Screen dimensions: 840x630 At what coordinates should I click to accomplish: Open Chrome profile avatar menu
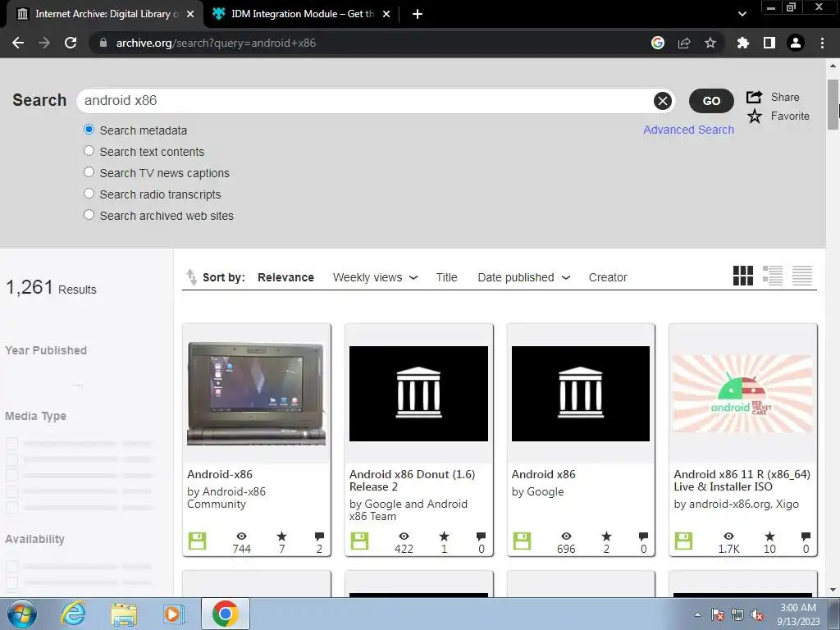pos(796,43)
